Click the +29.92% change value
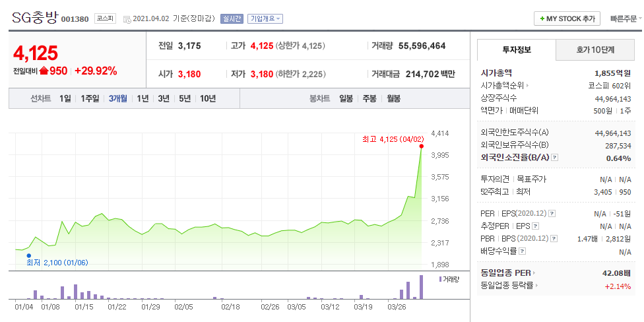 click(x=96, y=71)
